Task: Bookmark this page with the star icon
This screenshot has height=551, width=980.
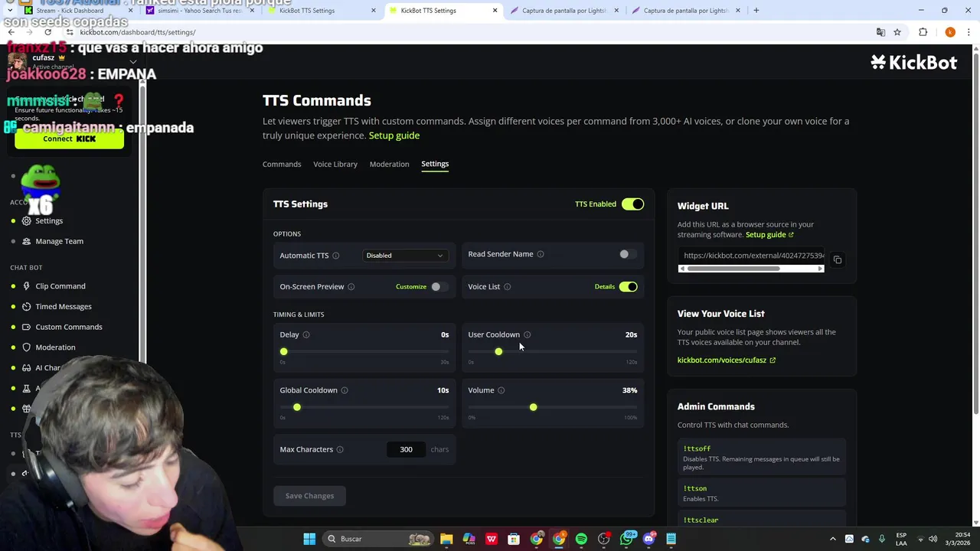Action: [897, 32]
